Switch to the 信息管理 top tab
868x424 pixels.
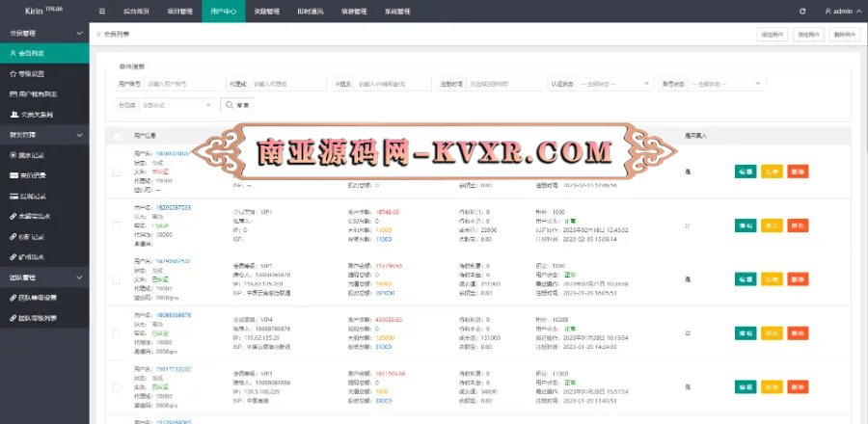(354, 11)
